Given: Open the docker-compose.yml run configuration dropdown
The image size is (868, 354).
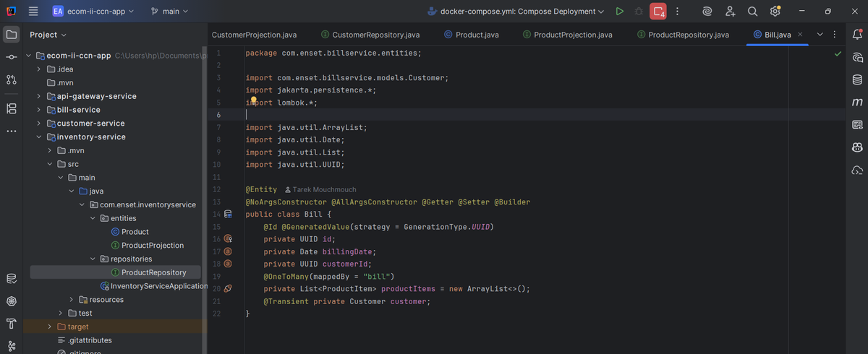Looking at the screenshot, I should pyautogui.click(x=516, y=12).
